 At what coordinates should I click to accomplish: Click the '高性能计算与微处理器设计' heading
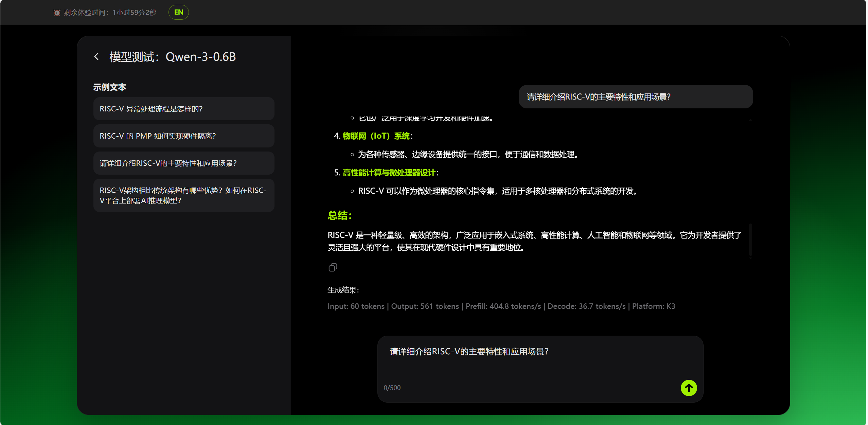(389, 173)
